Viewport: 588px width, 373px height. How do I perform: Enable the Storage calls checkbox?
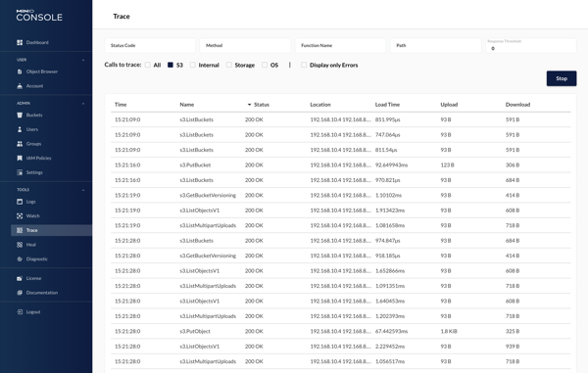pos(229,65)
